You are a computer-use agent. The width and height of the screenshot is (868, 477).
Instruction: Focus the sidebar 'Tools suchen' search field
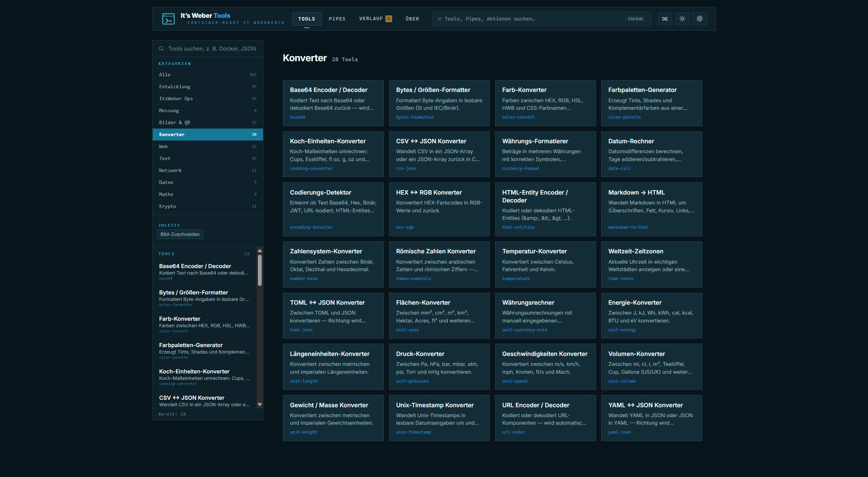click(208, 49)
